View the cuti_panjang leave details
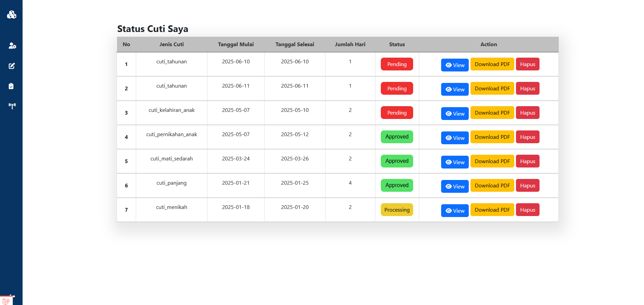 [455, 186]
